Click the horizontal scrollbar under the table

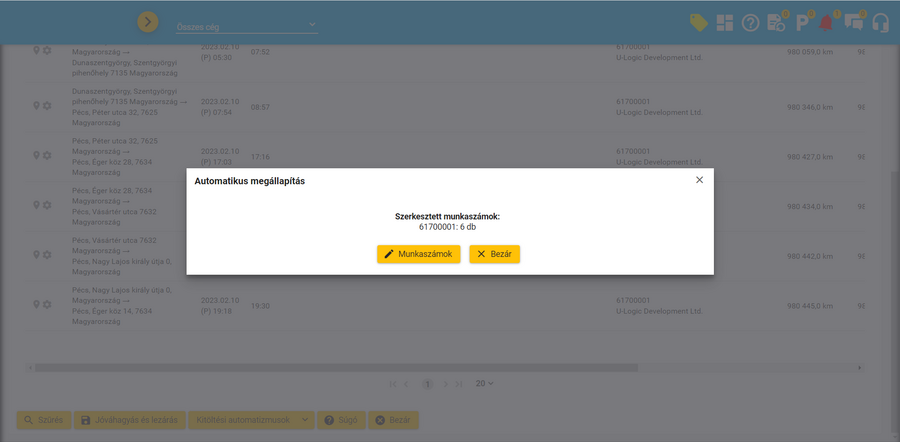(x=330, y=367)
